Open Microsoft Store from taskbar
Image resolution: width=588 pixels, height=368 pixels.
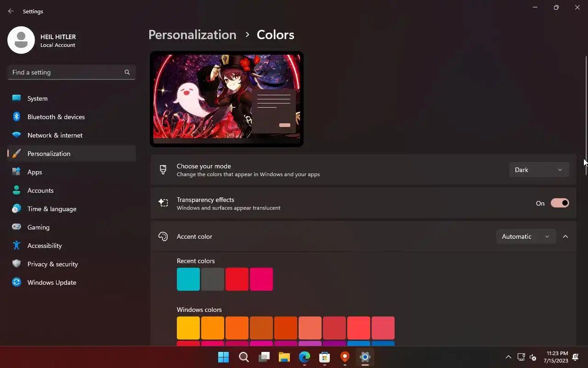(325, 357)
